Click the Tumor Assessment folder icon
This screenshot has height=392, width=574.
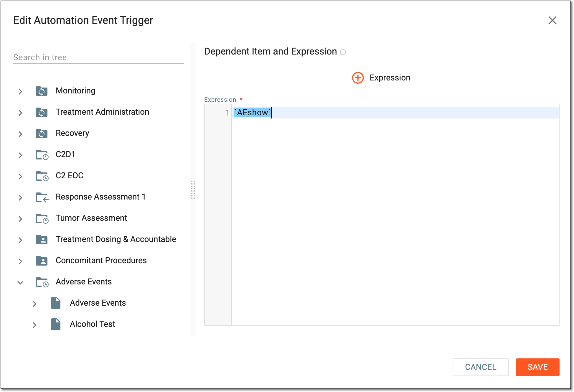pyautogui.click(x=42, y=218)
